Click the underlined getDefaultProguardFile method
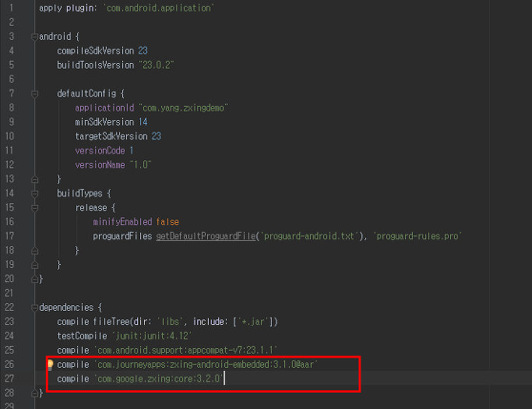Screen dimensions: 532x409 point(206,236)
